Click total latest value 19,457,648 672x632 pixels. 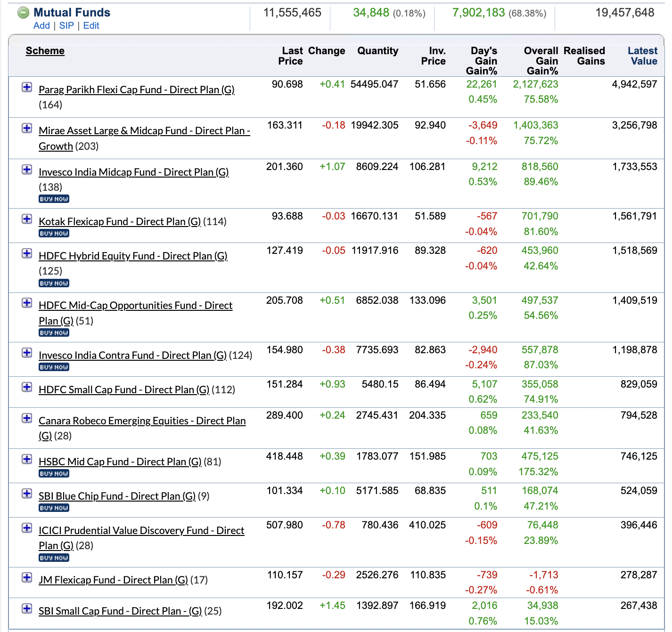(625, 13)
